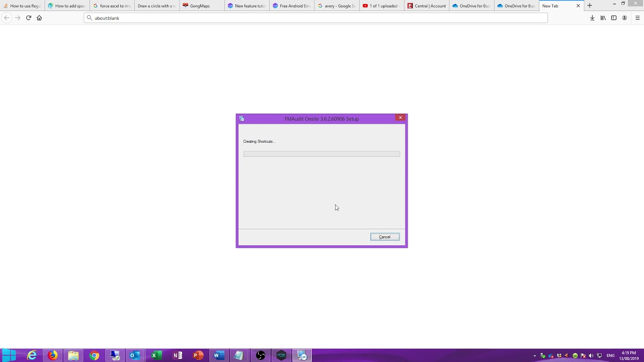Launch Internet Explorer from taskbar
The height and width of the screenshot is (362, 644).
pos(32,355)
